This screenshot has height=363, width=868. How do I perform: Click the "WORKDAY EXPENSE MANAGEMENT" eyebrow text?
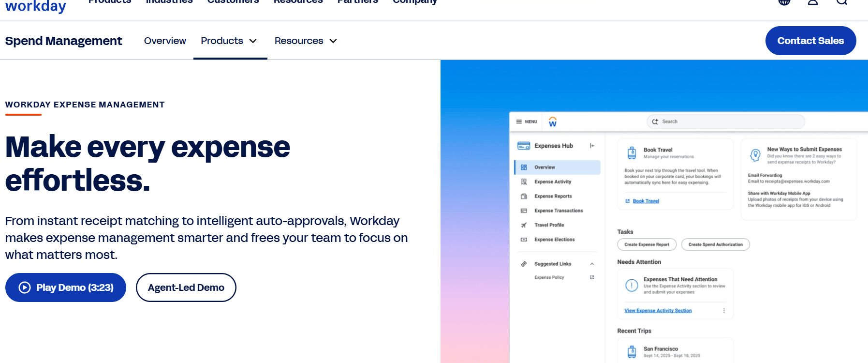(x=85, y=105)
